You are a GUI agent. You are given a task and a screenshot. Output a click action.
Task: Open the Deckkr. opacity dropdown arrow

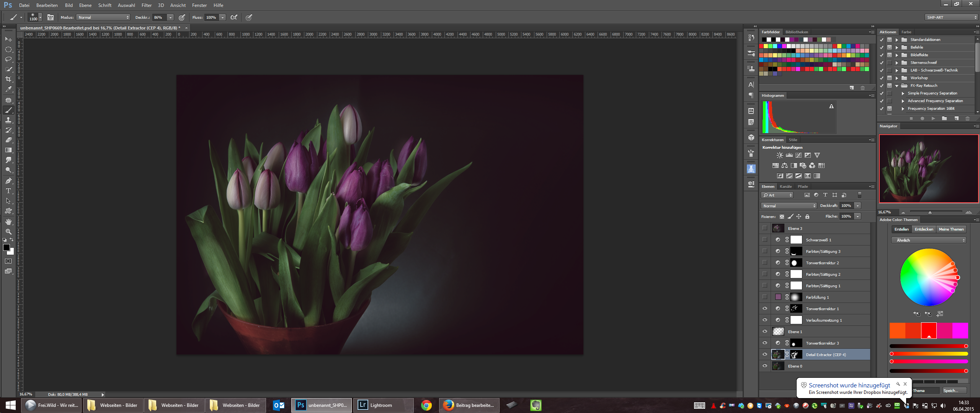[x=170, y=18]
